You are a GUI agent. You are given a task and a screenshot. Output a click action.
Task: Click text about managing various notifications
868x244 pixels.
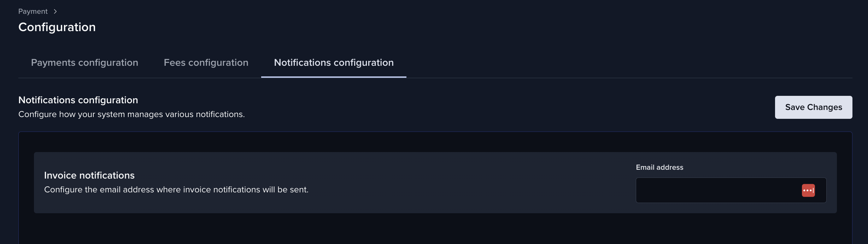(x=131, y=114)
